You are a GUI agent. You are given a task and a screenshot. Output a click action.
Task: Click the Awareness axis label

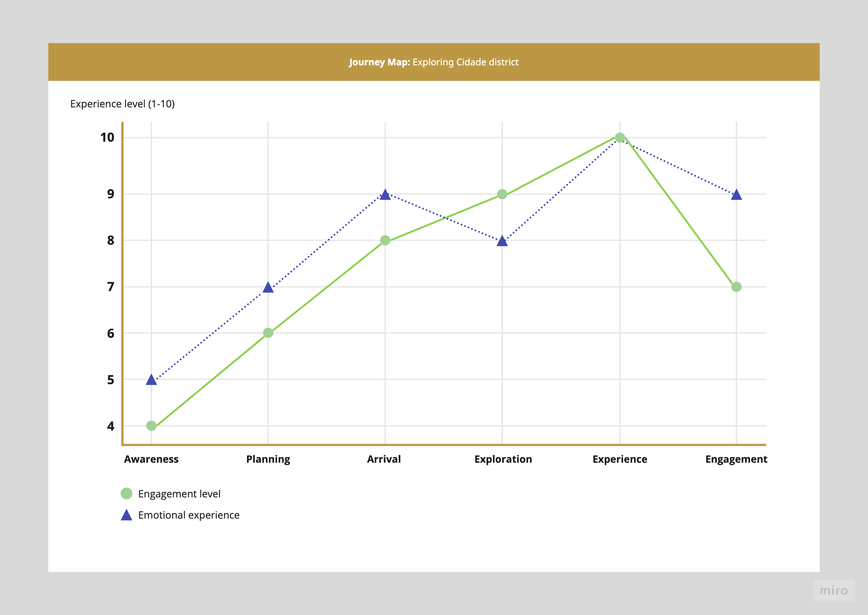point(151,459)
